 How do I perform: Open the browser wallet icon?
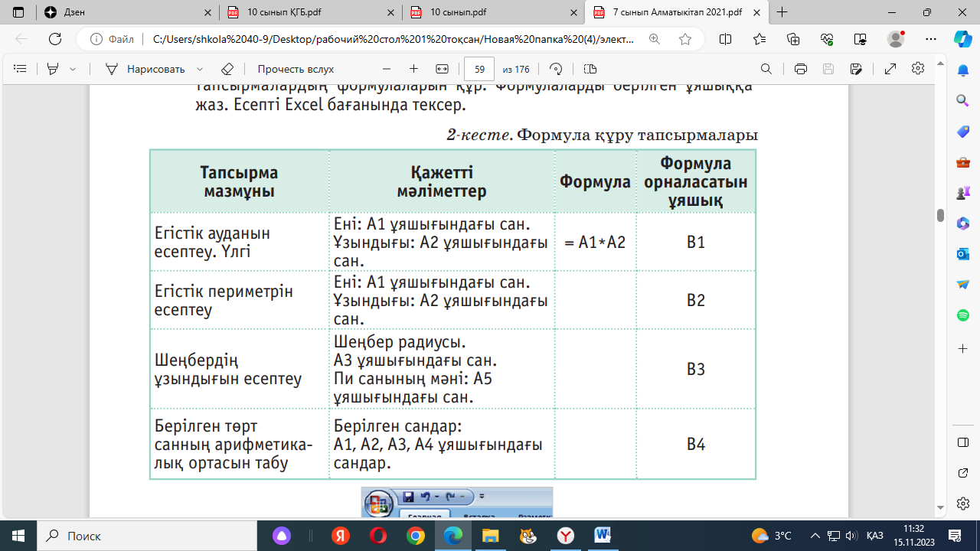(861, 39)
